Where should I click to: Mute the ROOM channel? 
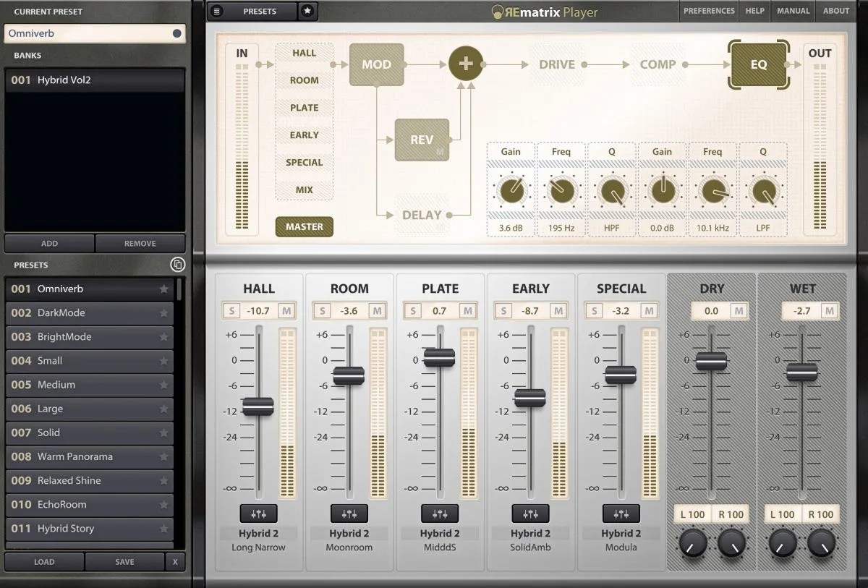(377, 311)
